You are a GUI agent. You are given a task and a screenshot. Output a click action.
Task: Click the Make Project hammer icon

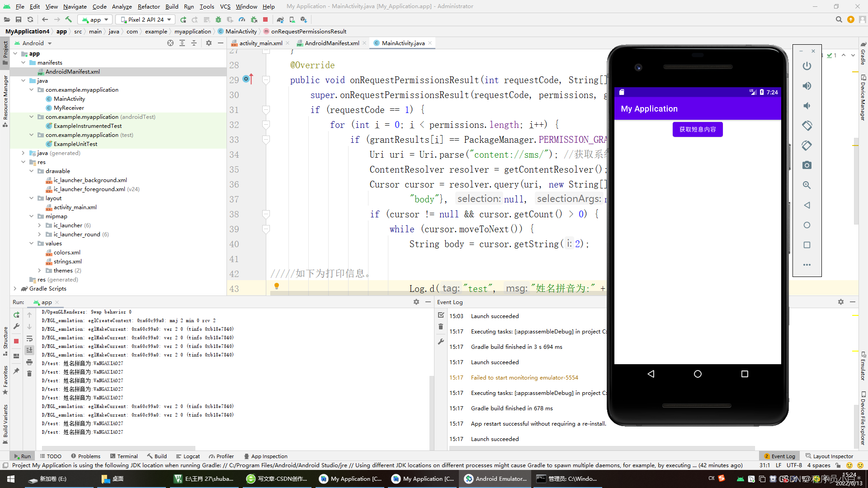(69, 19)
